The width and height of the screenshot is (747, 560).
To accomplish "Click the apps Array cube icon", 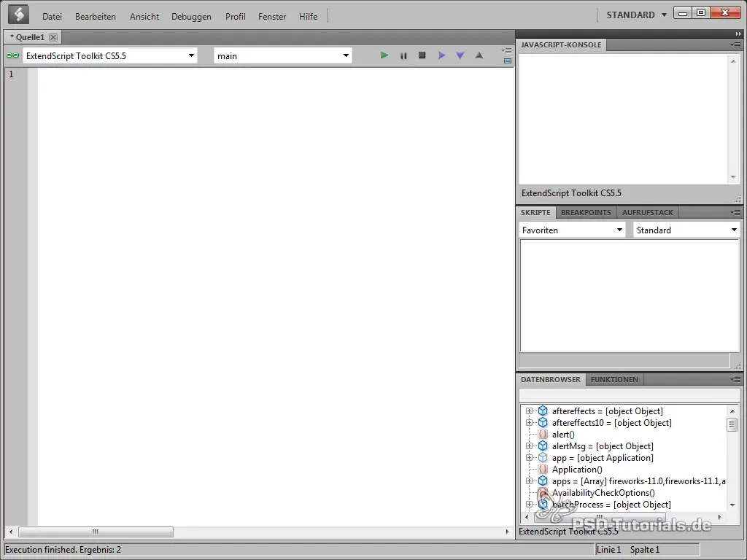I will tap(543, 481).
